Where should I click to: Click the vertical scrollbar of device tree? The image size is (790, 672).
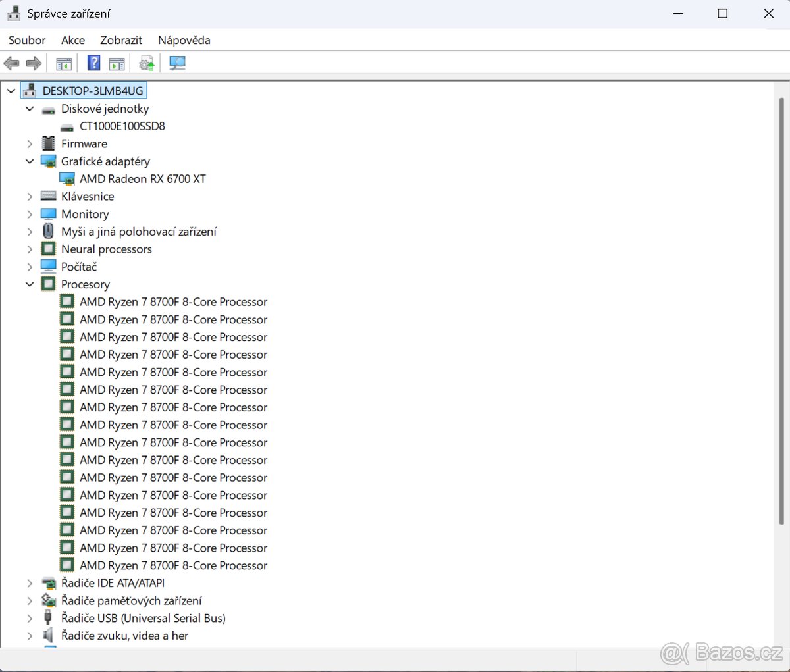tap(781, 309)
